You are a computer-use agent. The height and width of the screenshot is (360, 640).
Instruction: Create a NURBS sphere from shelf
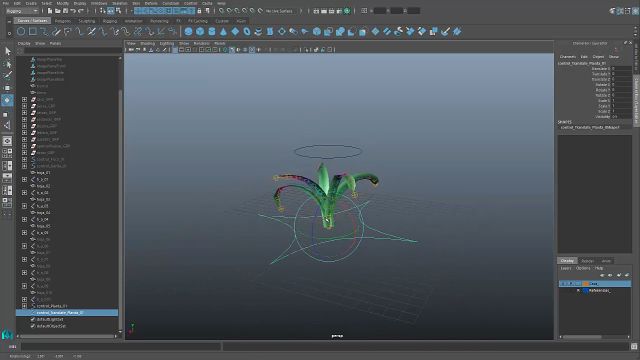click(x=188, y=31)
